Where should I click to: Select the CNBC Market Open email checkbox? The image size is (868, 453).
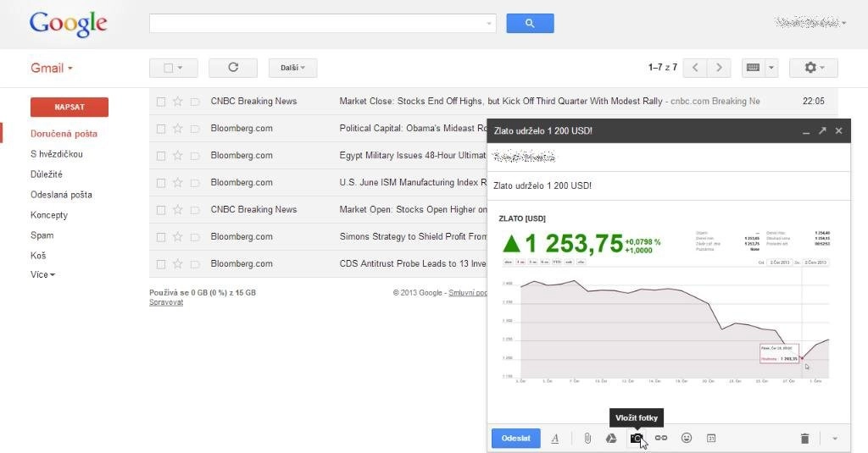(160, 210)
